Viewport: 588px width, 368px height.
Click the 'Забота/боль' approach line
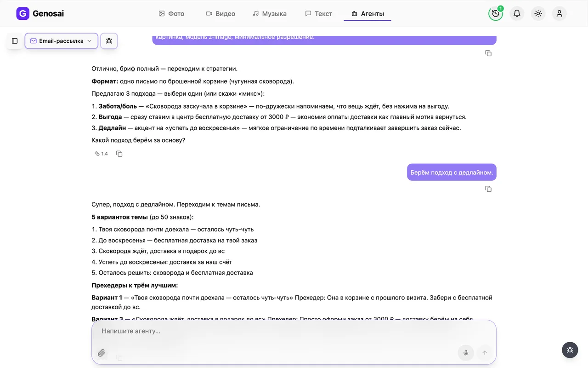pos(270,106)
